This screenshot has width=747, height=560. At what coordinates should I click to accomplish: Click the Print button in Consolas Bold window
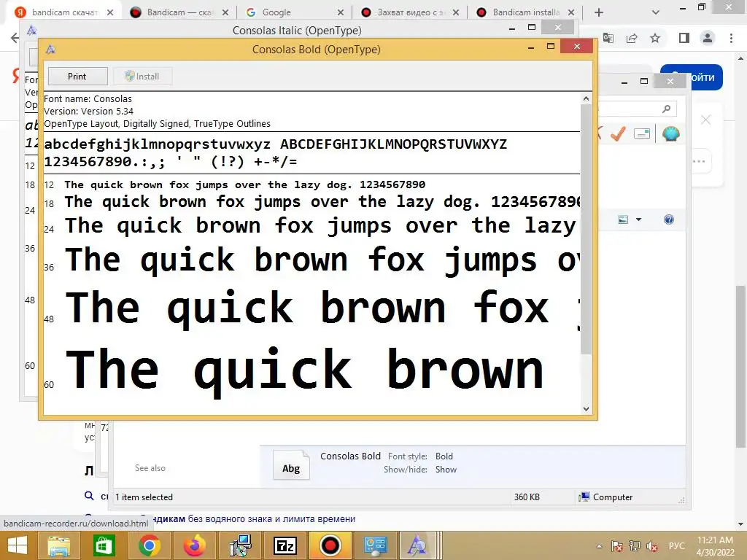tap(77, 76)
